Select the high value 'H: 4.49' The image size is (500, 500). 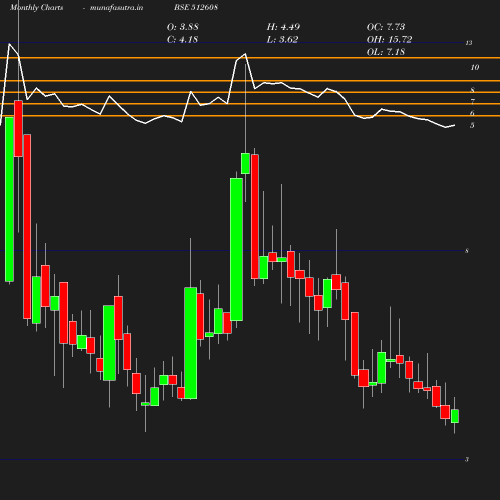point(283,27)
